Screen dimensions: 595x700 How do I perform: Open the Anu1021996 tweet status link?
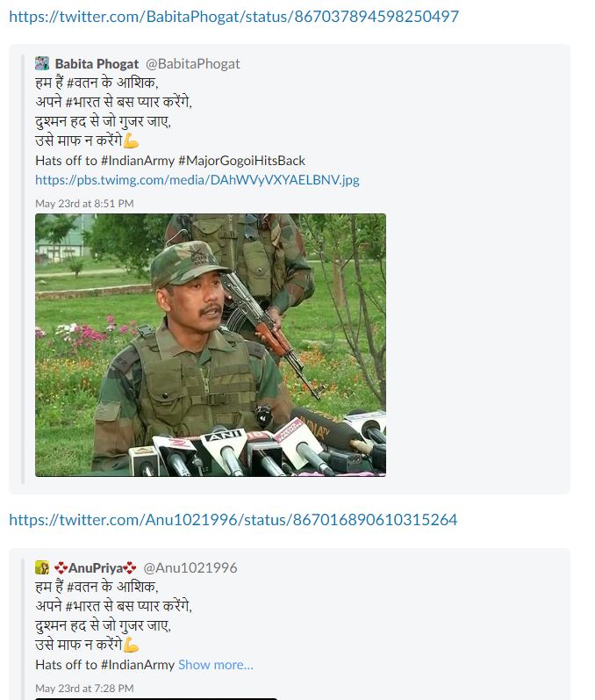[233, 520]
